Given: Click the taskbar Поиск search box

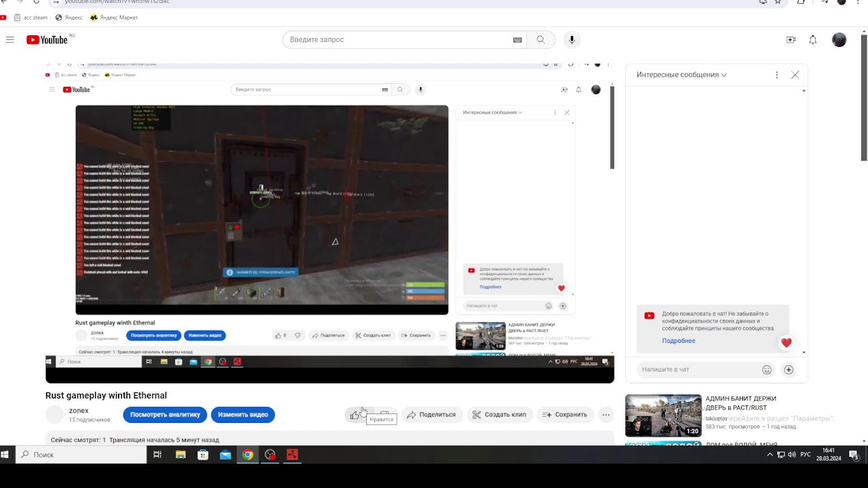Looking at the screenshot, I should (81, 455).
